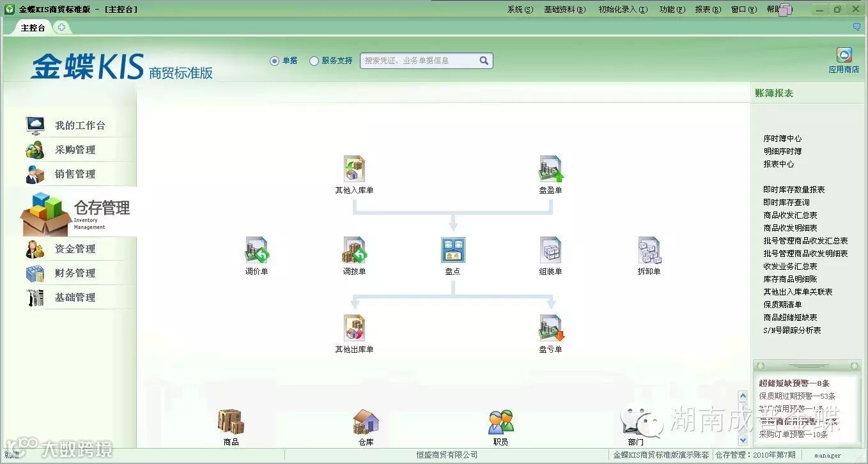Click the 采购订单预警—10条 alert
Image resolution: width=868 pixels, height=464 pixels.
[793, 435]
